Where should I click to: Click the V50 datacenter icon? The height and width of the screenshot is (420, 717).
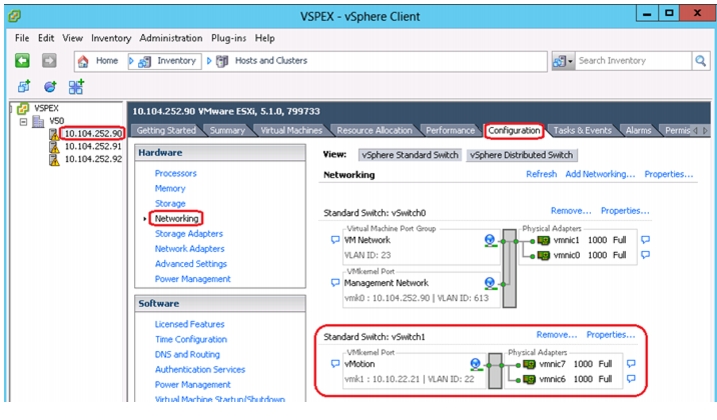[x=38, y=121]
